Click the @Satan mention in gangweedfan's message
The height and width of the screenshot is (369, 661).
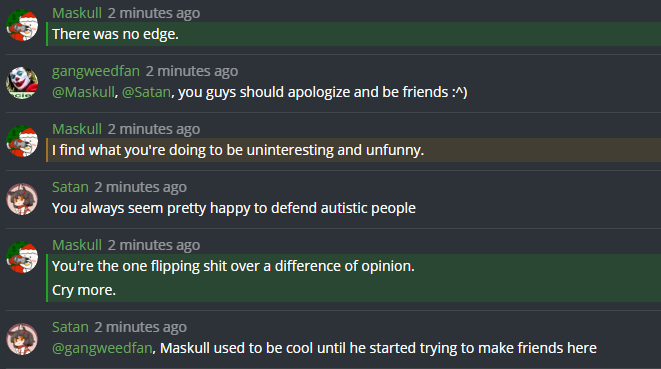coord(146,92)
